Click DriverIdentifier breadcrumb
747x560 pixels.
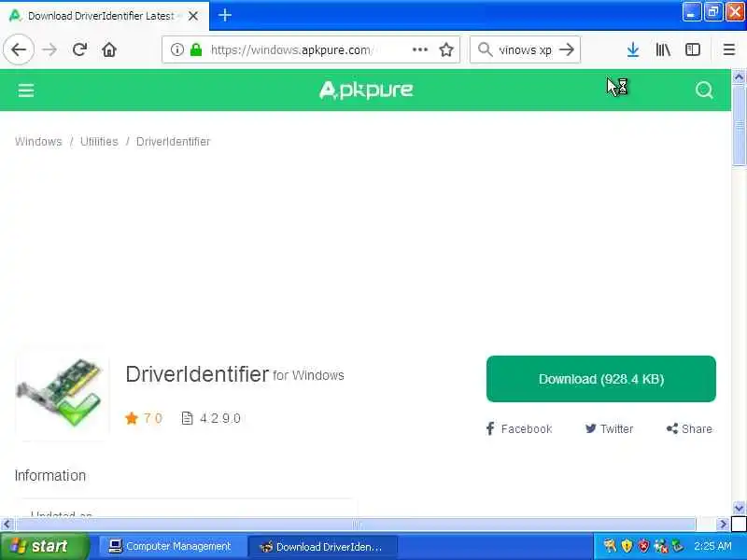pyautogui.click(x=173, y=142)
